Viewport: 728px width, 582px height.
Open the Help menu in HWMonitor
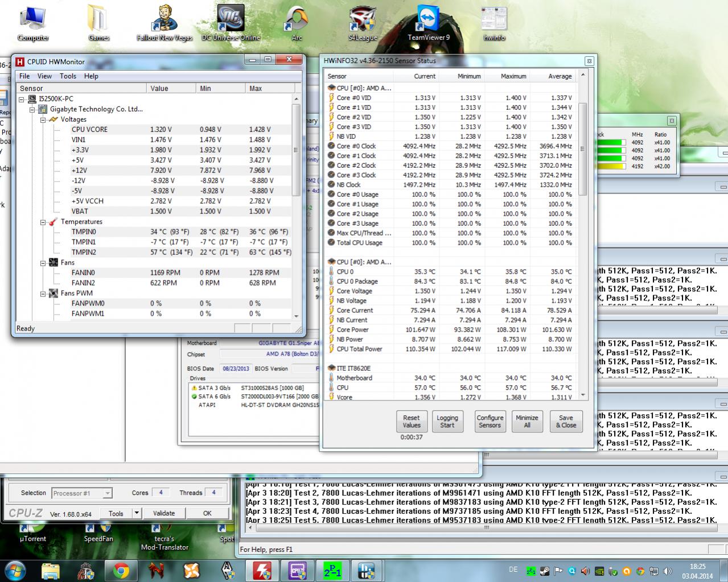click(x=91, y=76)
